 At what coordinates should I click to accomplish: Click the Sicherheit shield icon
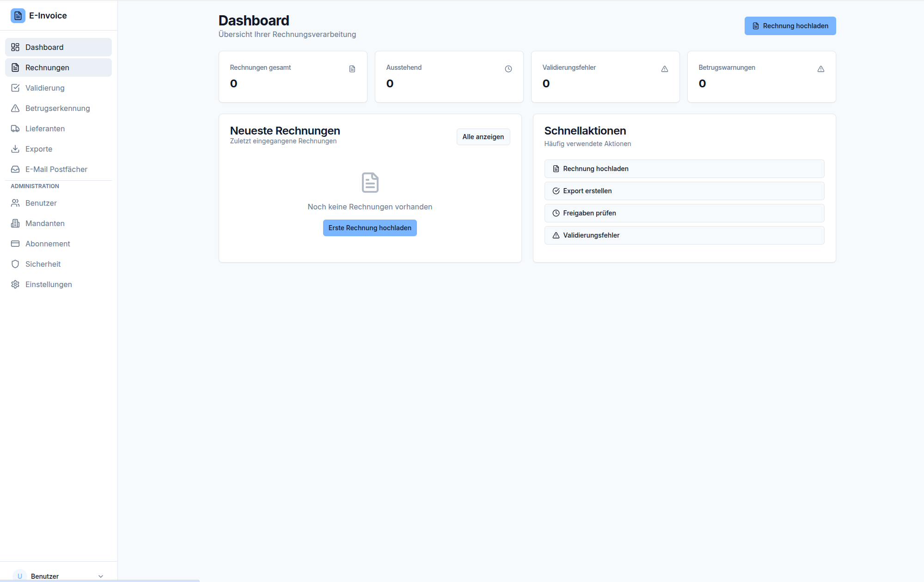point(15,264)
